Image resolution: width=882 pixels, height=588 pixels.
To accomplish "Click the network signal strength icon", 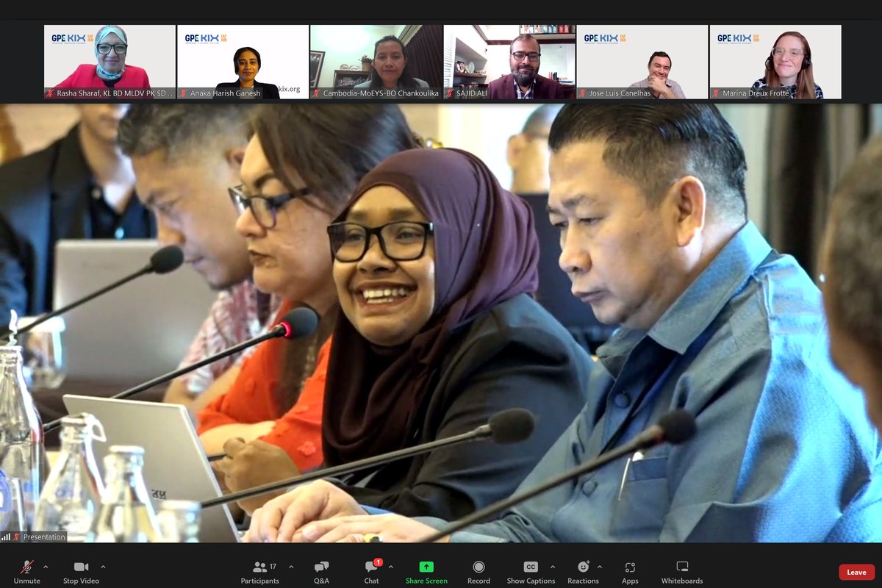I will click(6, 537).
